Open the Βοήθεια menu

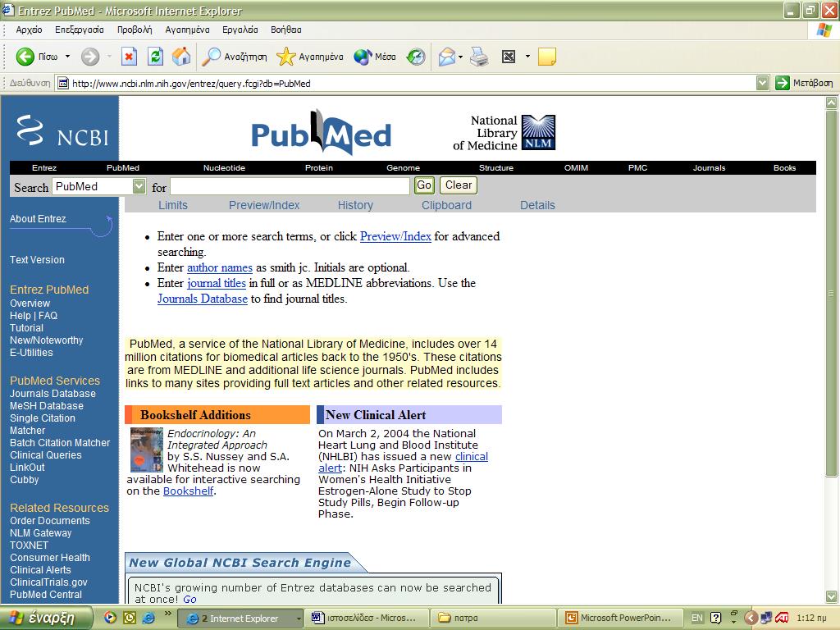286,30
